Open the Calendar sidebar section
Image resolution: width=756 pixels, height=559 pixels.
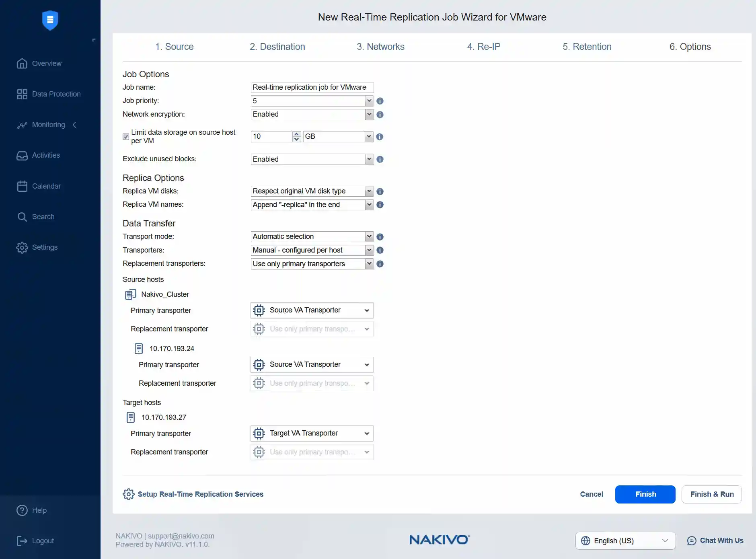point(47,186)
